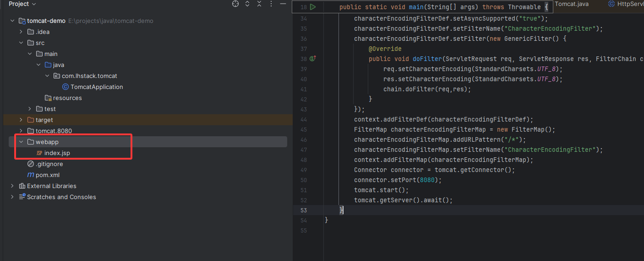The image size is (644, 261).
Task: Select index.jsp in the webapp folder
Action: click(57, 153)
